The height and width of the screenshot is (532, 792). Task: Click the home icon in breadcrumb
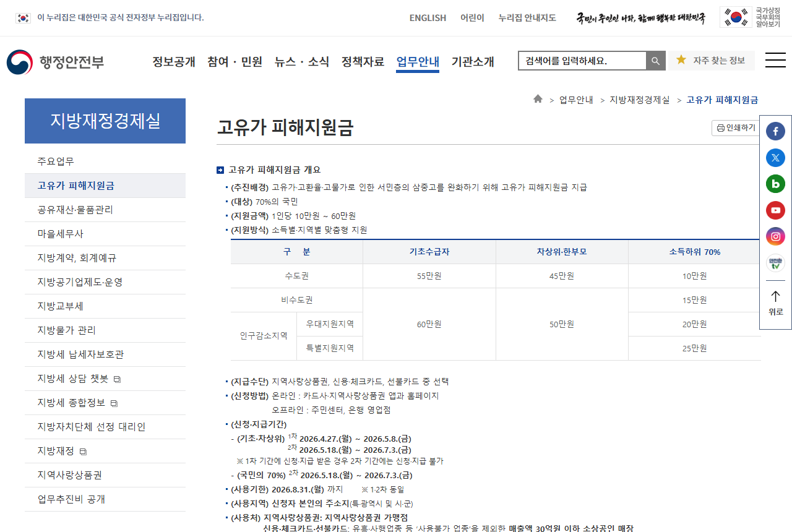point(538,99)
